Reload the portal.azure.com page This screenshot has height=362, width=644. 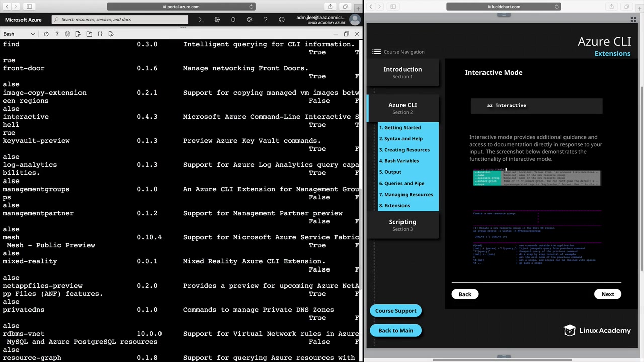click(x=251, y=7)
